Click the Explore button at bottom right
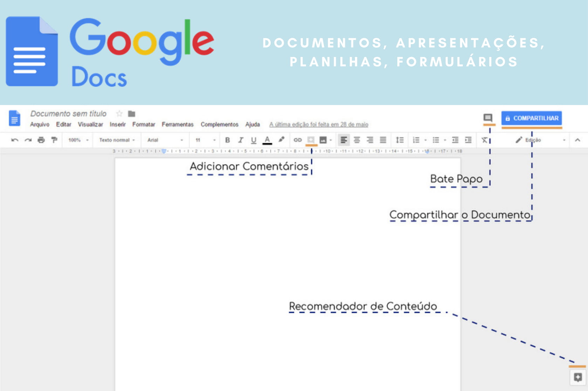This screenshot has width=588, height=391. 578,377
